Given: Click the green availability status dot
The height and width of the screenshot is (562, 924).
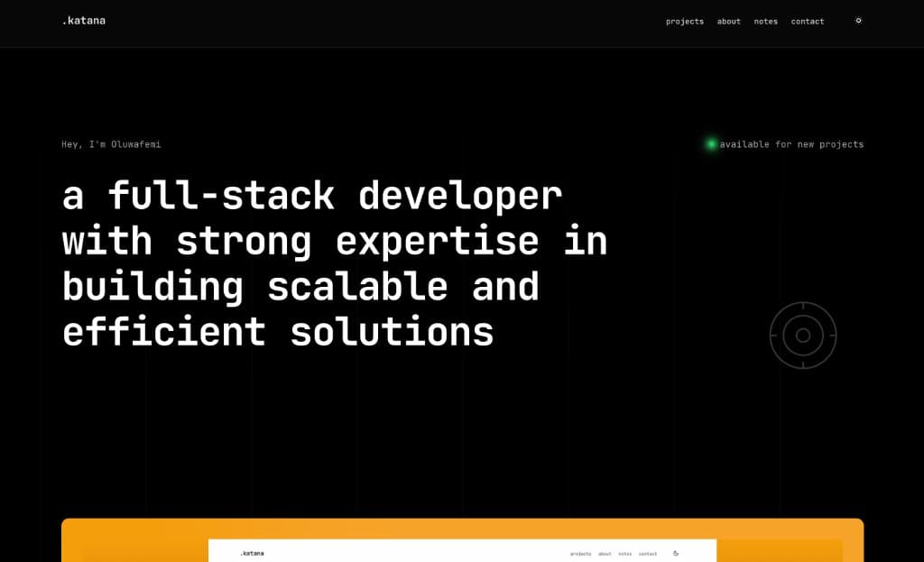Looking at the screenshot, I should [x=711, y=144].
